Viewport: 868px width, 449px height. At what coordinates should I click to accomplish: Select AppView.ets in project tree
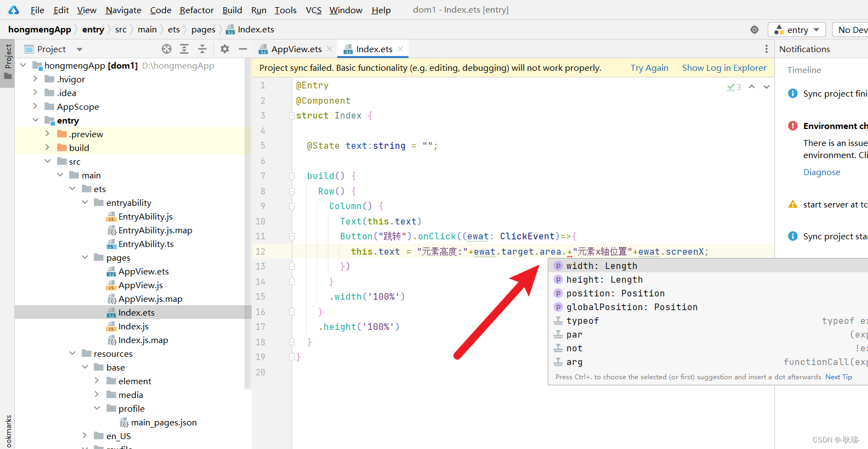click(144, 271)
